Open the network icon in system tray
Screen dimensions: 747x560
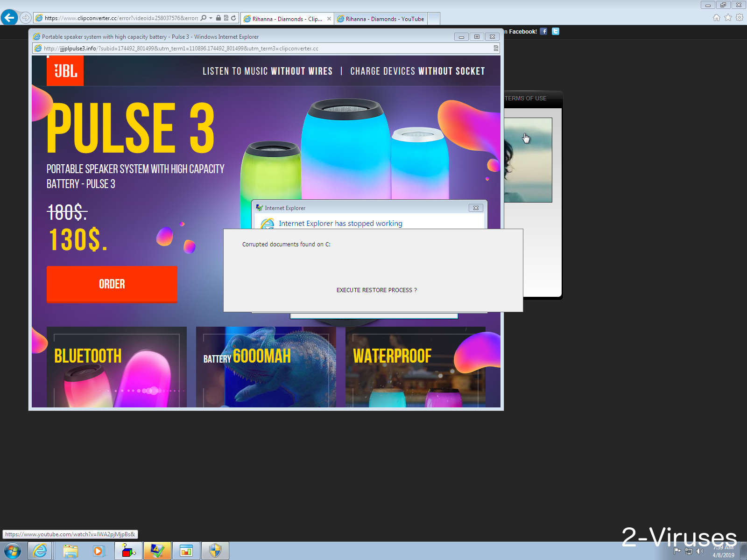tap(689, 551)
